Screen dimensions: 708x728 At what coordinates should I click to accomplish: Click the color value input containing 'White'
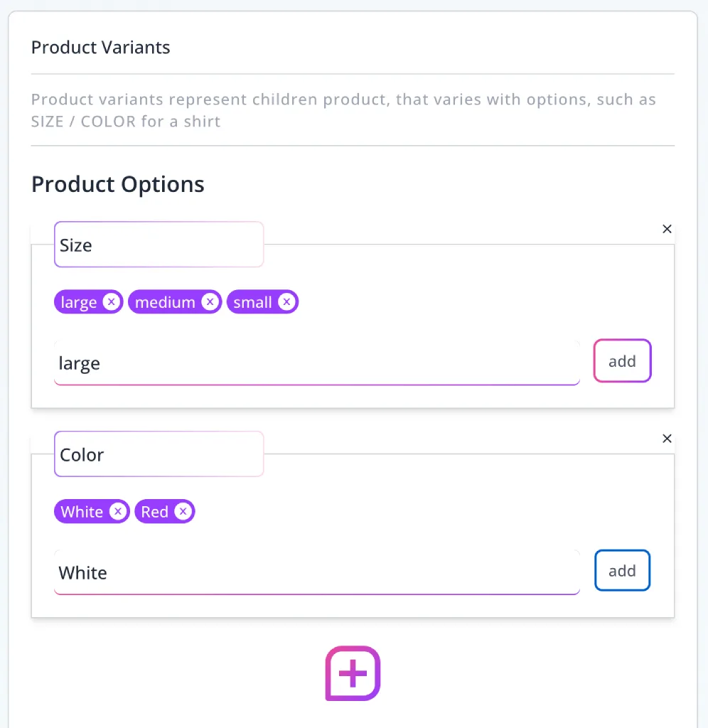(x=316, y=573)
